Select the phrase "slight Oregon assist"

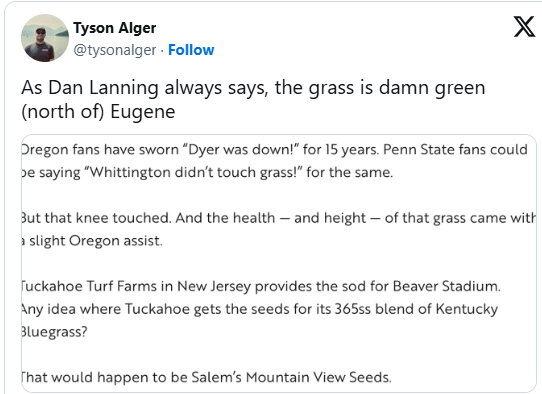(x=94, y=241)
